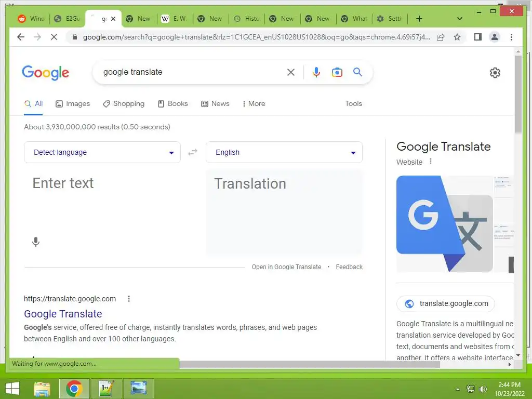Image resolution: width=532 pixels, height=399 pixels.
Task: Open three-dot menu next to Website label
Action: (431, 161)
